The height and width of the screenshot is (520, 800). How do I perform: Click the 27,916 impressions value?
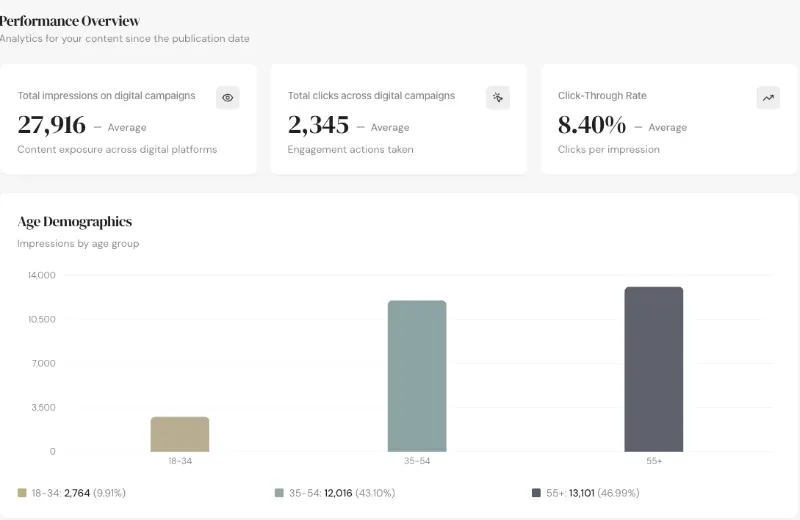click(52, 125)
